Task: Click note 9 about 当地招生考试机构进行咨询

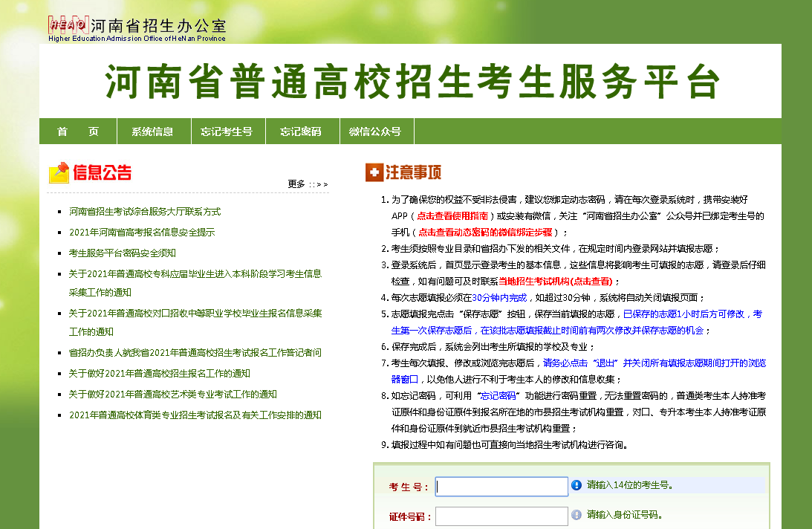Action: coord(510,444)
